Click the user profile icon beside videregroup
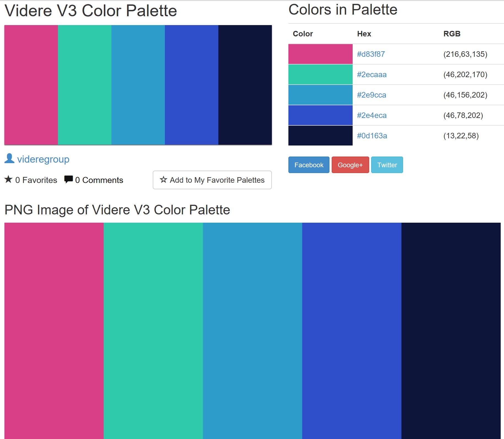 (x=9, y=158)
